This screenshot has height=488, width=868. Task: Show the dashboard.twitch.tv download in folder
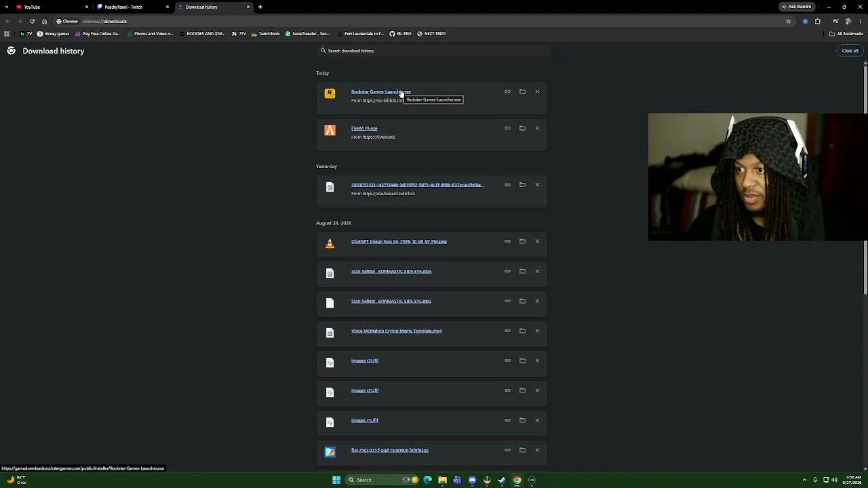tap(522, 184)
